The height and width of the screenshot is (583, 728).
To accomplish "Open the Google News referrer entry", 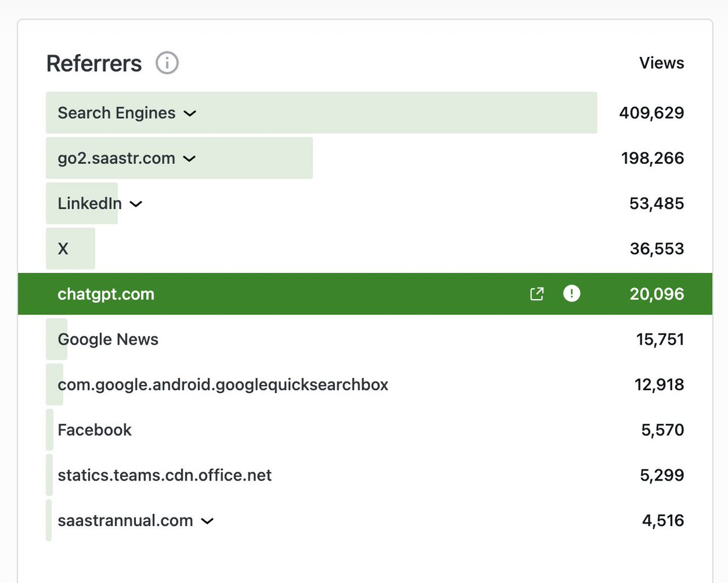I will [x=107, y=339].
